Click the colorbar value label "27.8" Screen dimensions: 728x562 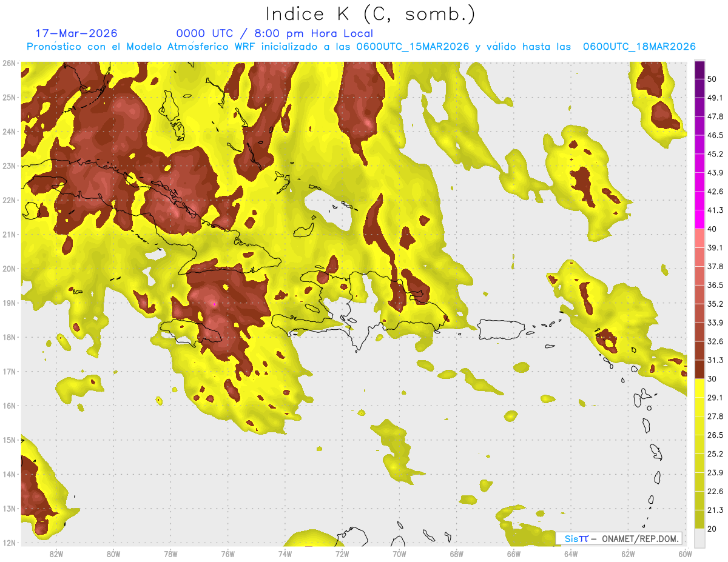[715, 416]
